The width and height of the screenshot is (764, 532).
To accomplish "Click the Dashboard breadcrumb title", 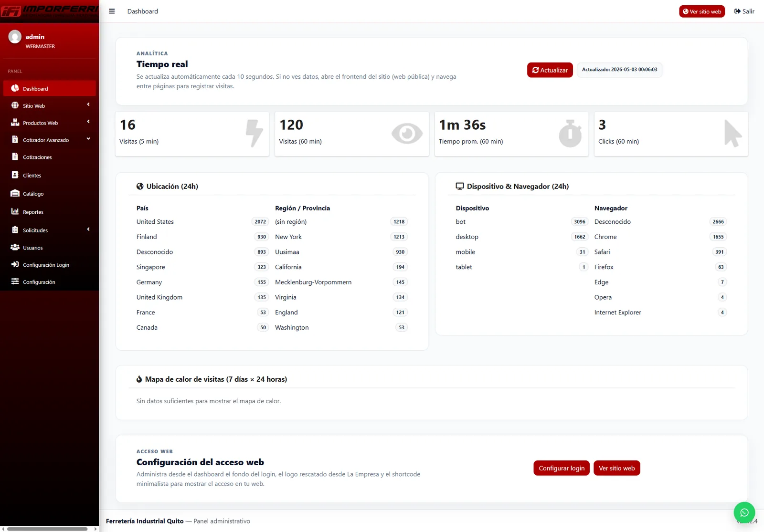I will [x=143, y=11].
